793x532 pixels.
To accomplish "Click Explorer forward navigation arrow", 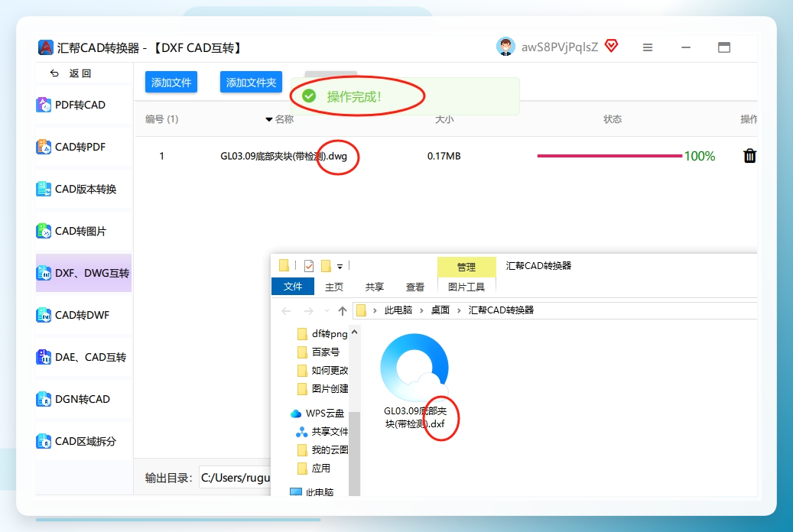I will (308, 310).
